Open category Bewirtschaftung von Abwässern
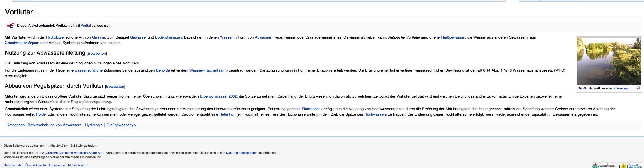The image size is (644, 168). [x=54, y=125]
